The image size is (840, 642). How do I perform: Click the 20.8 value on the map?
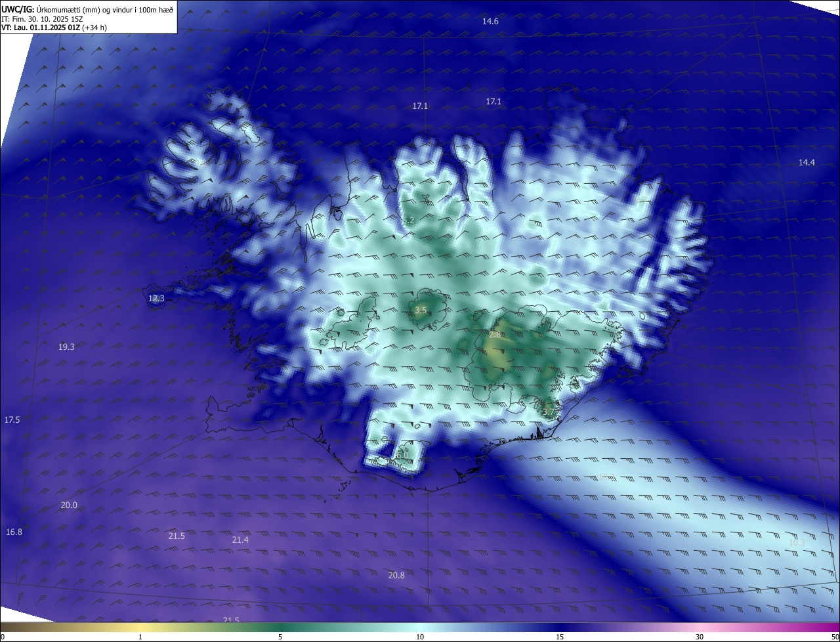coord(396,576)
